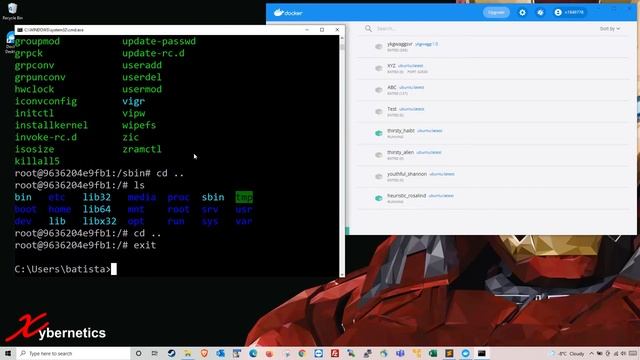Click container icon for ykgwaggsvr
The width and height of the screenshot is (640, 360).
point(379,47)
